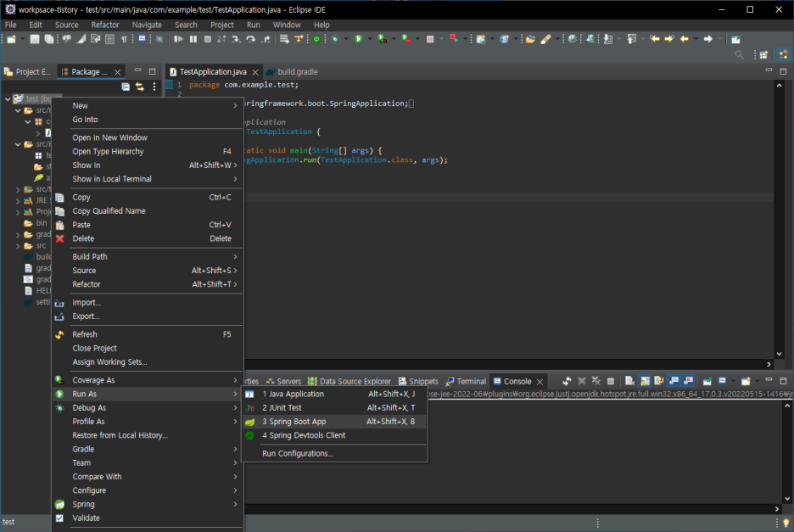Screen dimensions: 794x532
Task: Click the Save All toolbar icon
Action: (x=48, y=39)
